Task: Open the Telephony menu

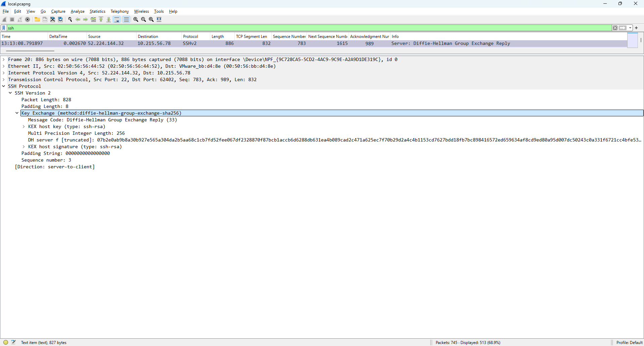Action: (x=120, y=11)
